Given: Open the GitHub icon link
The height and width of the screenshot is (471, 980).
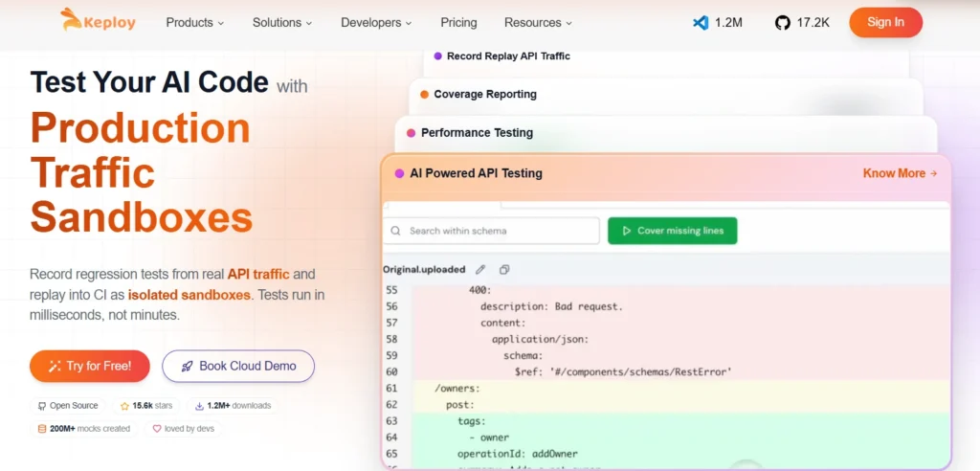Looking at the screenshot, I should coord(783,23).
